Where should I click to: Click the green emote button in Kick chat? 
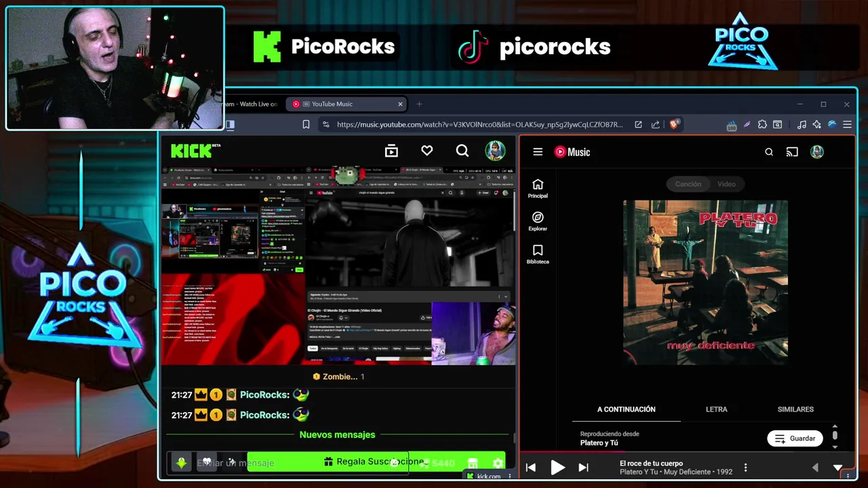coord(181,462)
